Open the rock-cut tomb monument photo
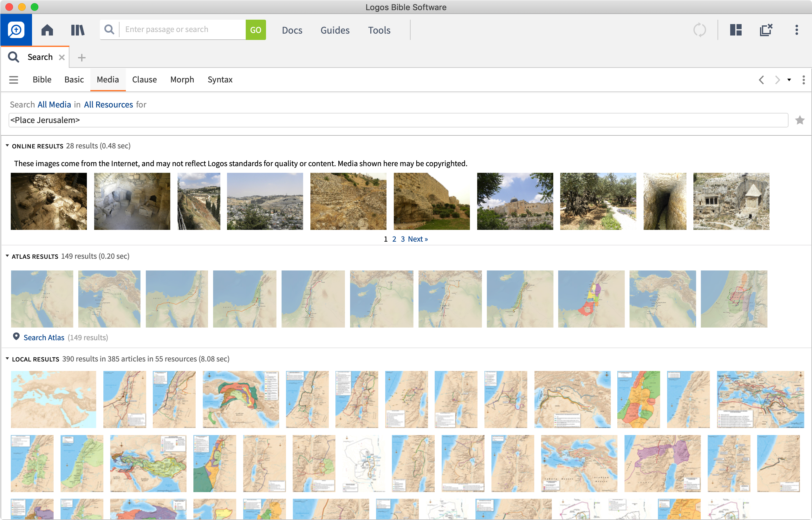This screenshot has height=520, width=812. click(x=731, y=201)
